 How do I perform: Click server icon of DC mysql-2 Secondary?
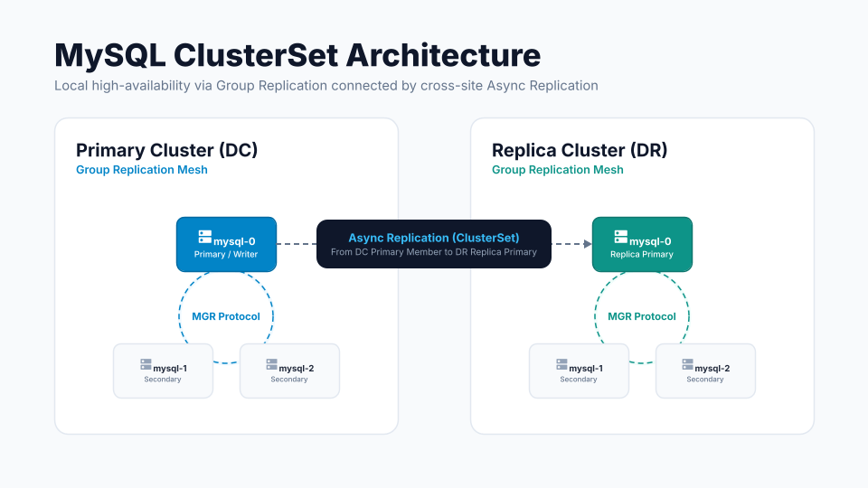pyautogui.click(x=271, y=364)
